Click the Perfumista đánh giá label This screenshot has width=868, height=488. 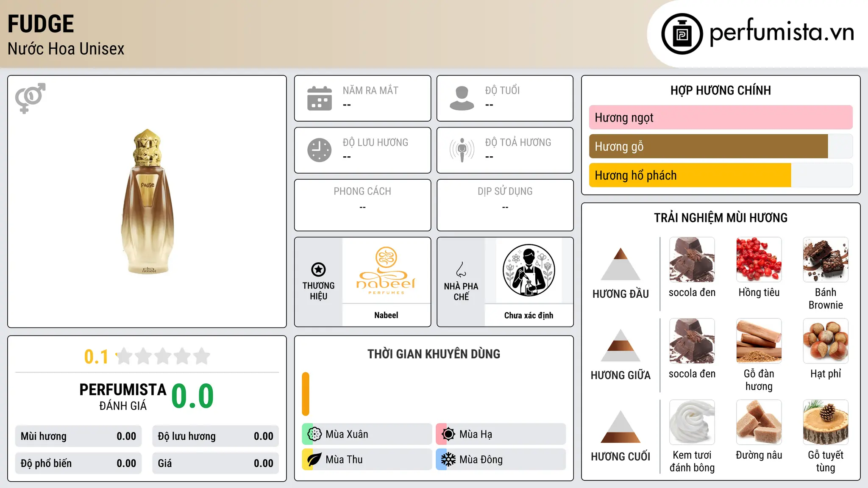click(123, 397)
